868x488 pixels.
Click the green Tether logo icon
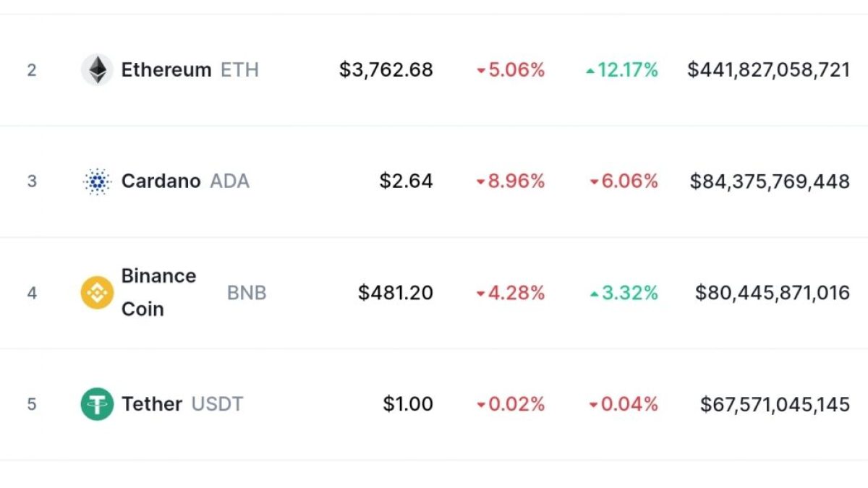[x=97, y=404]
